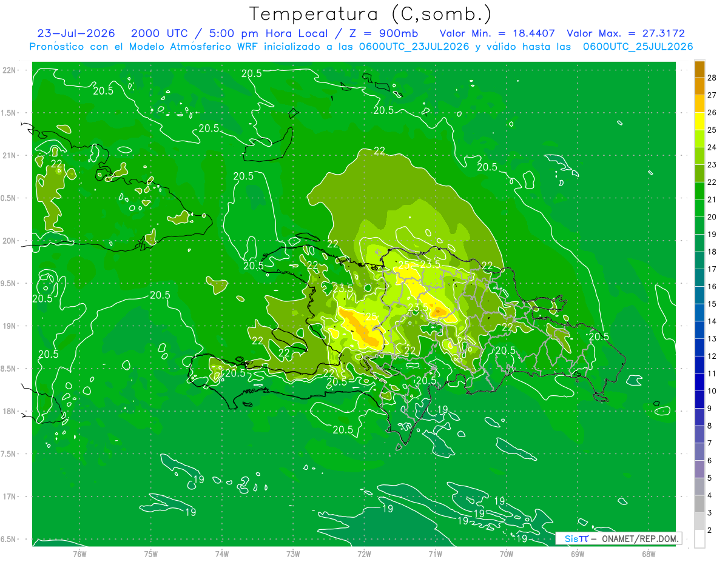
Task: Click the latitude axis label '22N'
Action: [10, 70]
